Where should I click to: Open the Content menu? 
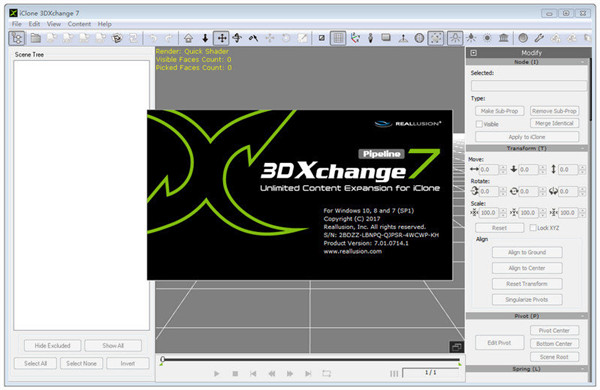[x=79, y=24]
